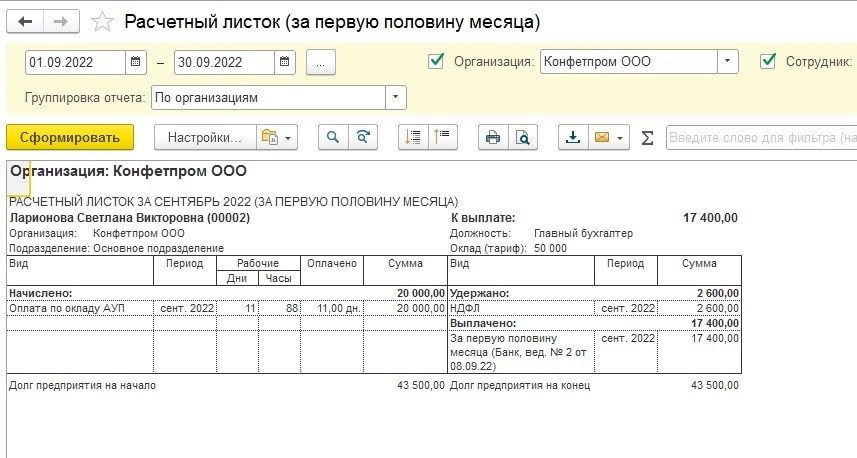Click the filter word input field

pyautogui.click(x=760, y=138)
